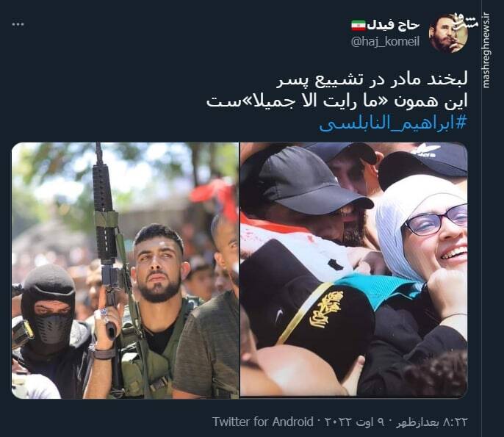Open right photo of smiling woman
Viewport: 504px width, 437px height.
click(x=354, y=270)
